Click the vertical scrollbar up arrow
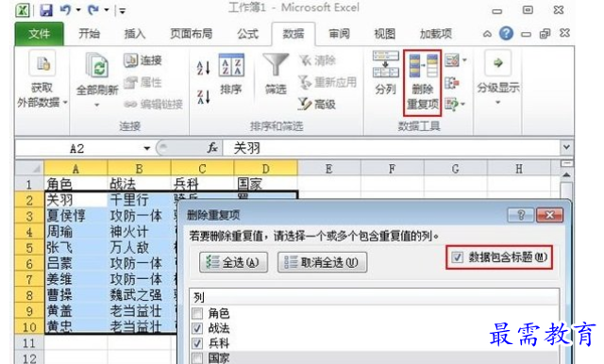The width and height of the screenshot is (604, 364). coord(566,175)
